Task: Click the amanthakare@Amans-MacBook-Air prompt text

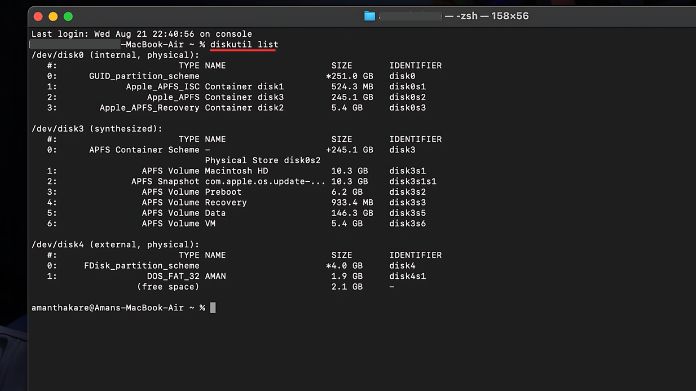Action: coord(107,308)
